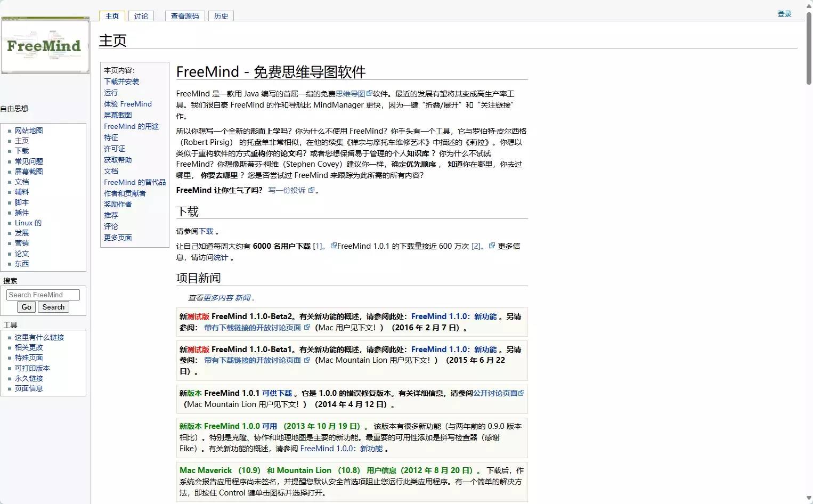Open the 登录 link at top right
Screen dimensions: 813x504
(784, 14)
